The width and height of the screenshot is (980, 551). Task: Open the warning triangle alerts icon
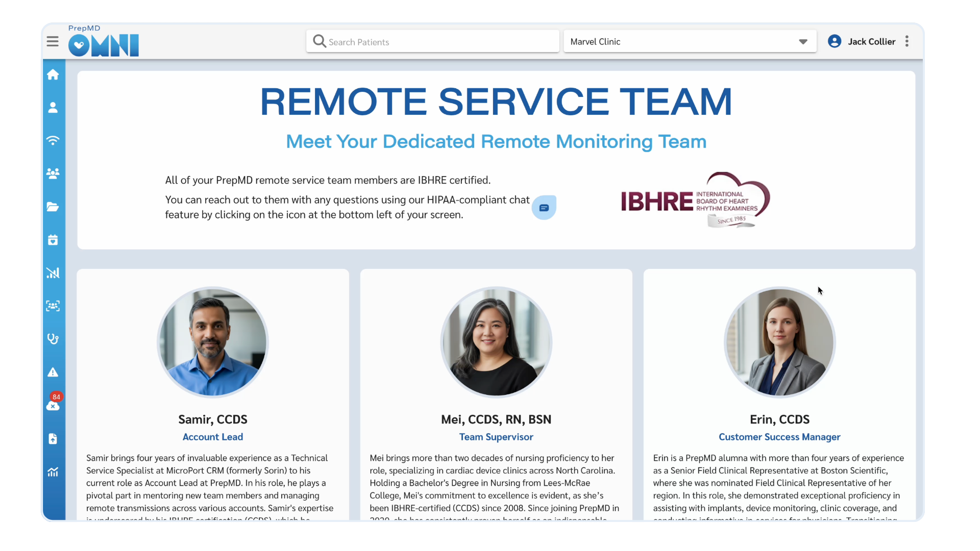[53, 372]
